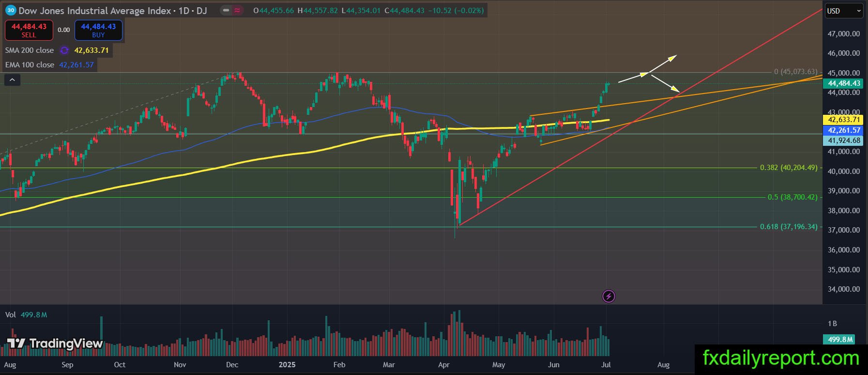The height and width of the screenshot is (375, 868).
Task: Click the low value L44,354.01
Action: click(361, 10)
